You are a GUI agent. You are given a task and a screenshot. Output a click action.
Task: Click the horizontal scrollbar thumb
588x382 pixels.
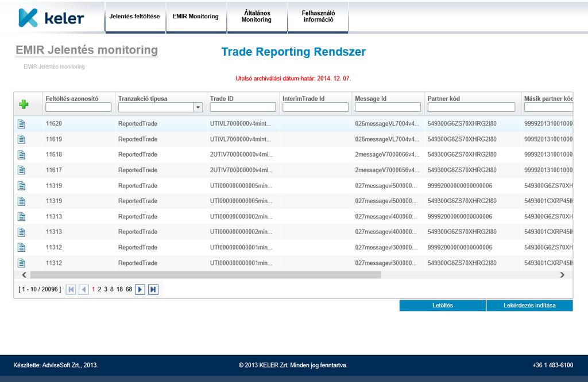point(206,275)
